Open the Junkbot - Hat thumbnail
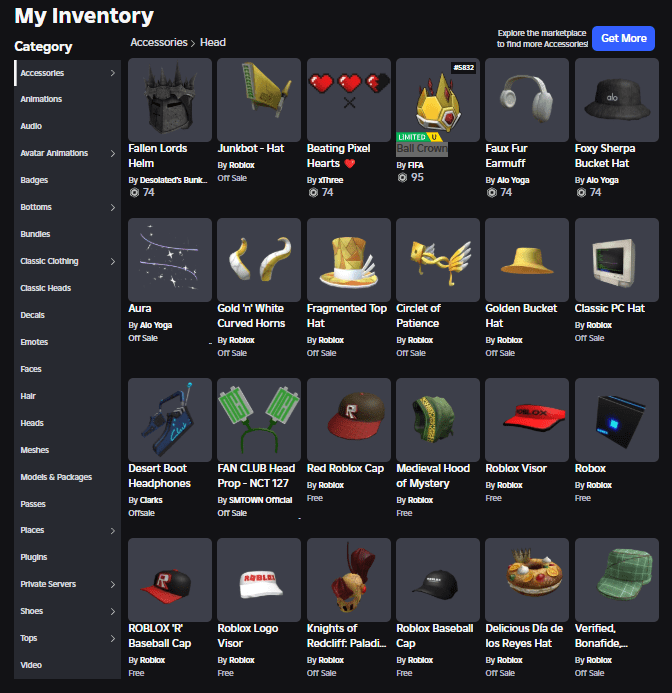 (x=259, y=100)
